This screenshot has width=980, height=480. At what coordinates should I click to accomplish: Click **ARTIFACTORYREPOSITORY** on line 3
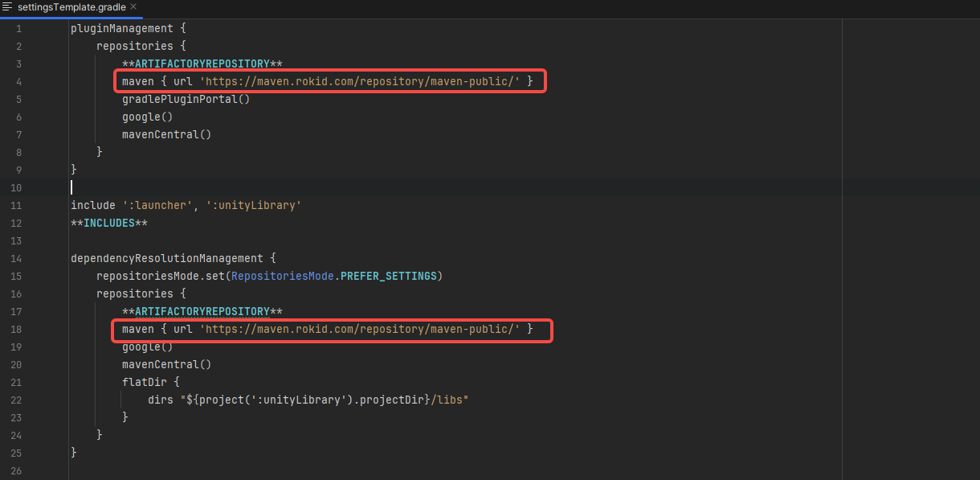202,64
